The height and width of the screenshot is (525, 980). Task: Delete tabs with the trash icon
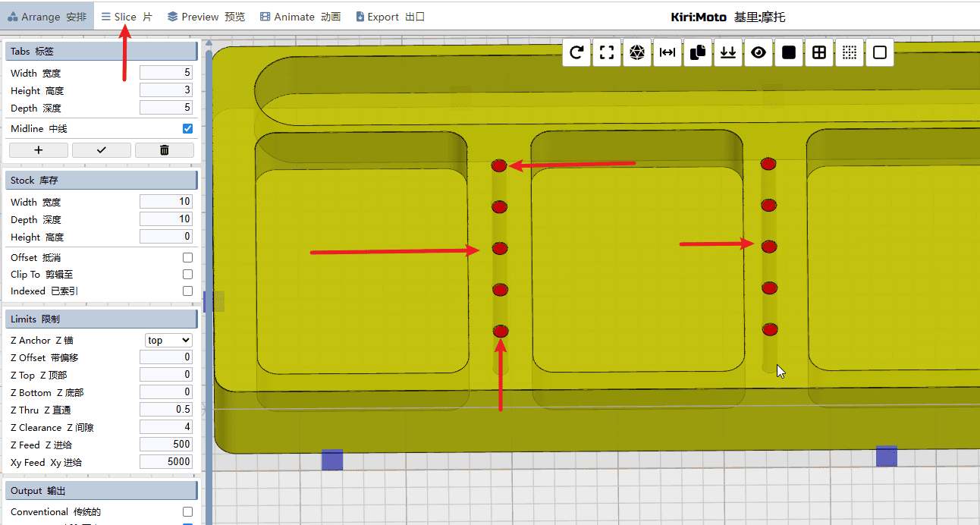165,150
